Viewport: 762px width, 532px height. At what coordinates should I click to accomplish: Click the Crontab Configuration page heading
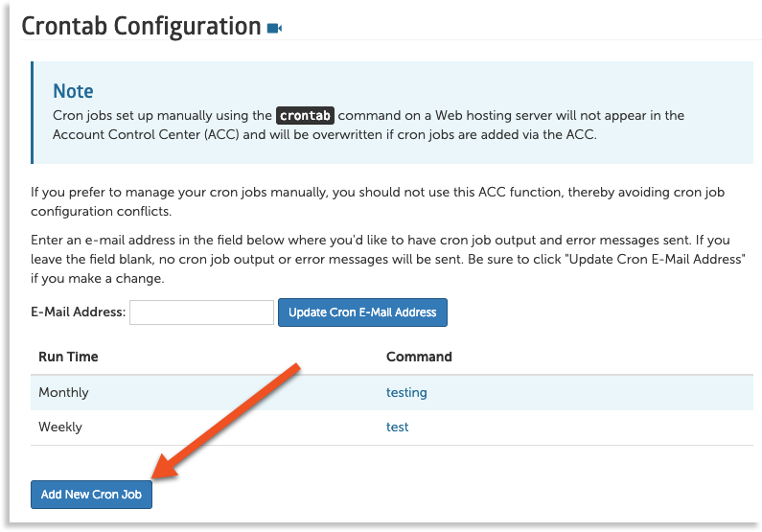tap(141, 26)
